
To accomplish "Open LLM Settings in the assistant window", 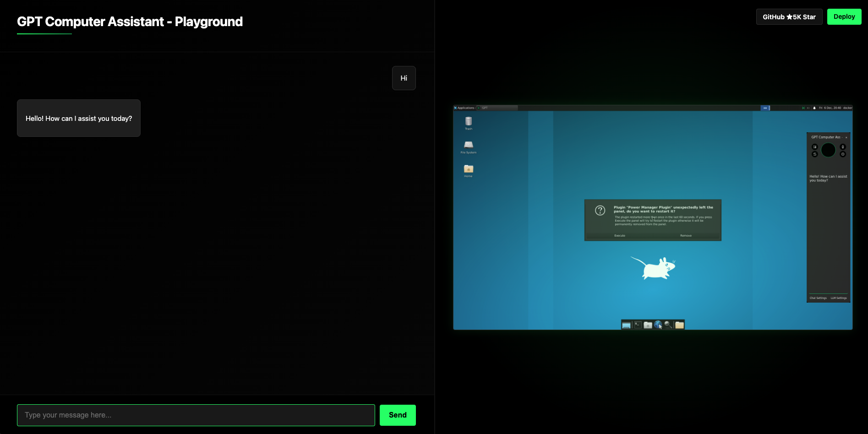I will pos(839,298).
